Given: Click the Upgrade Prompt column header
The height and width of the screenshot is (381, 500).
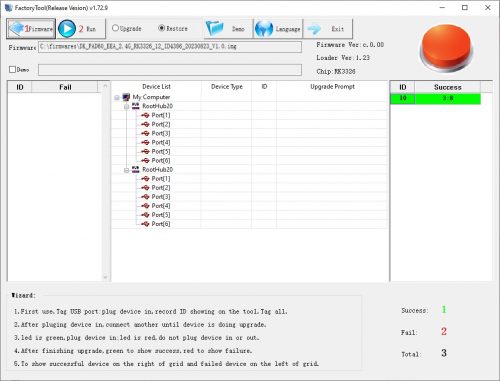Looking at the screenshot, I should click(332, 87).
